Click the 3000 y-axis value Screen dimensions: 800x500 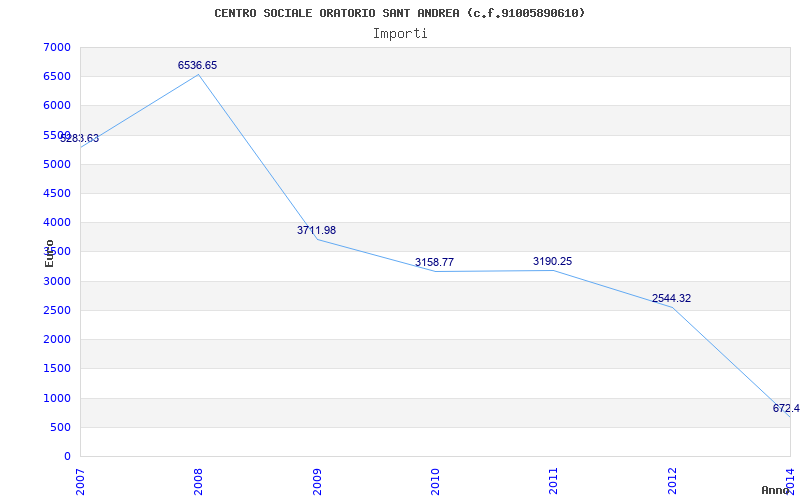[57, 281]
